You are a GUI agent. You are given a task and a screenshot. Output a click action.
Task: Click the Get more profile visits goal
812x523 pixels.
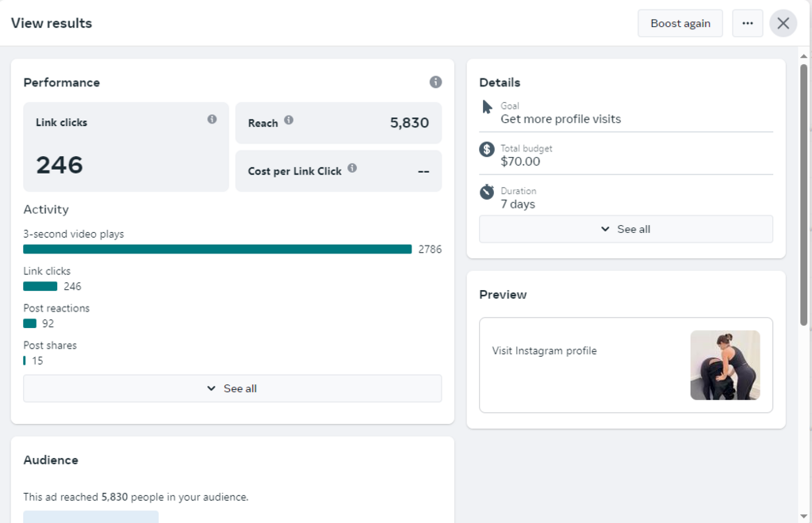tap(561, 120)
